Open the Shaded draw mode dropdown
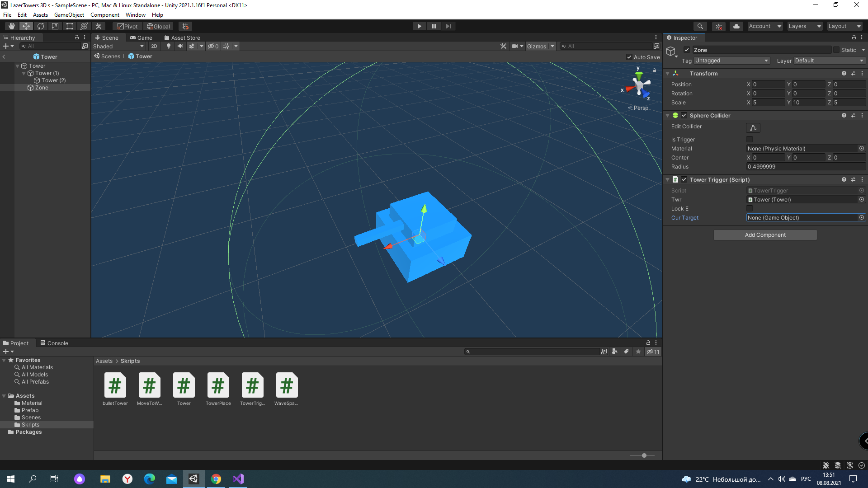The image size is (868, 488). [118, 46]
